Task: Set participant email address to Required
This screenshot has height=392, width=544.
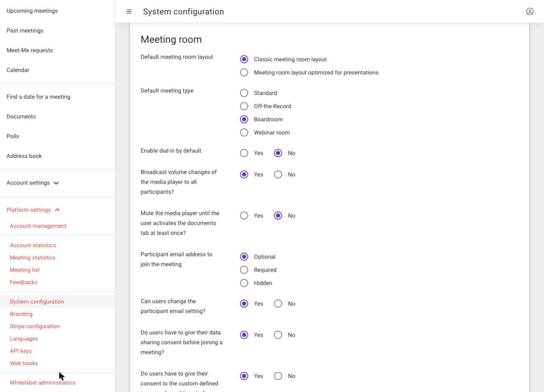Action: (244, 269)
